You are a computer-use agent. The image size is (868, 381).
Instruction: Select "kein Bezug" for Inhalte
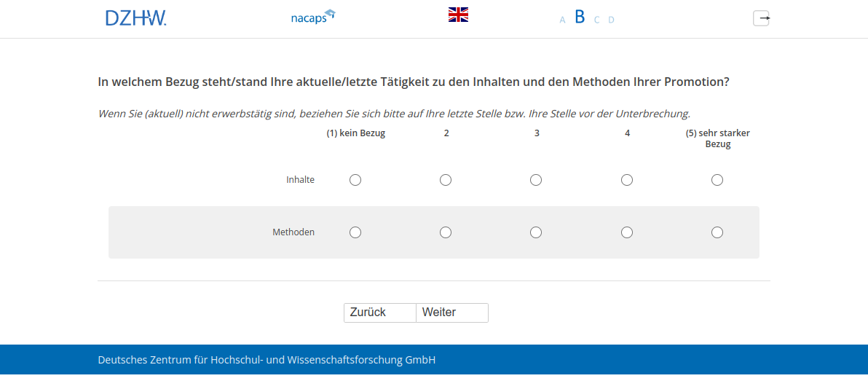tap(355, 180)
